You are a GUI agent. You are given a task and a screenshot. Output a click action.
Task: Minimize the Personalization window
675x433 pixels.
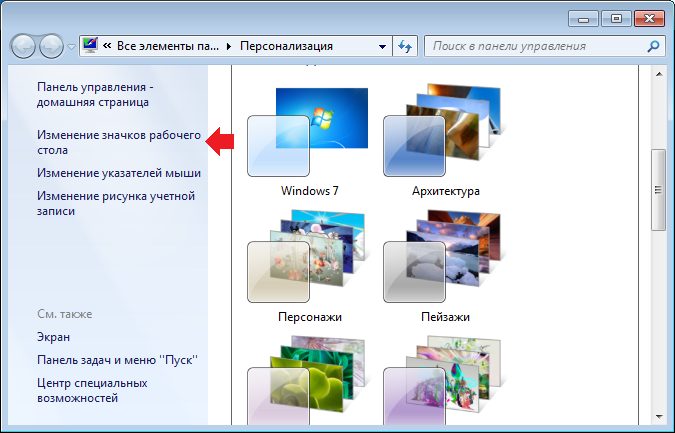(x=584, y=19)
